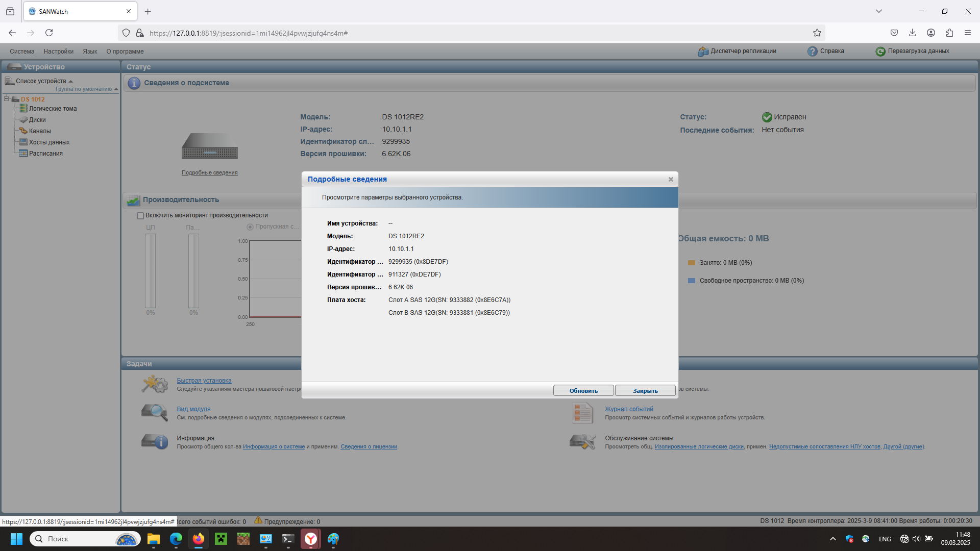The height and width of the screenshot is (551, 980).
Task: Click the Быстрая установка gear icon
Action: coord(155,384)
